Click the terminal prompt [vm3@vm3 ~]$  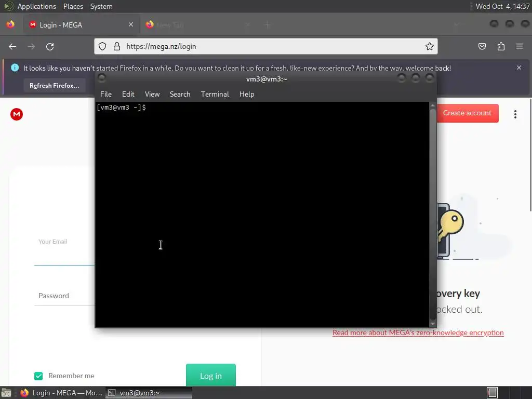click(121, 108)
